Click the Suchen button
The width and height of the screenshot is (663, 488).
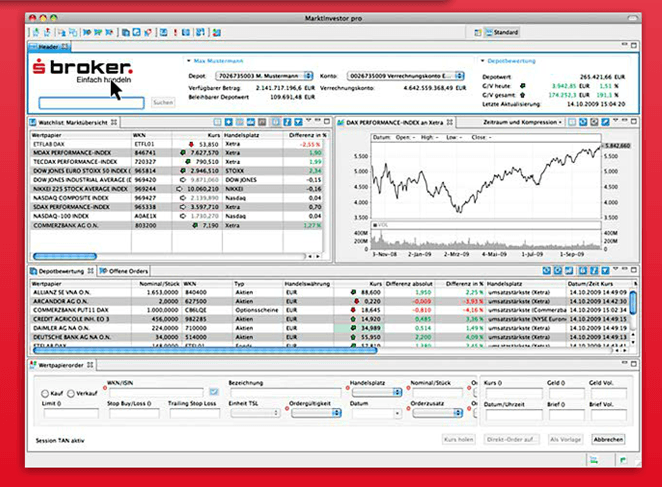coord(163,102)
